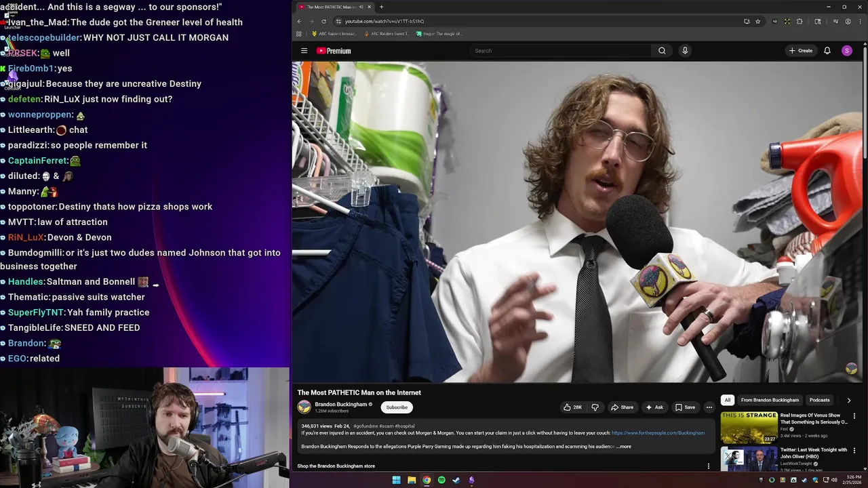
Task: Open Chrome profile icon in toolbar
Action: point(848,21)
